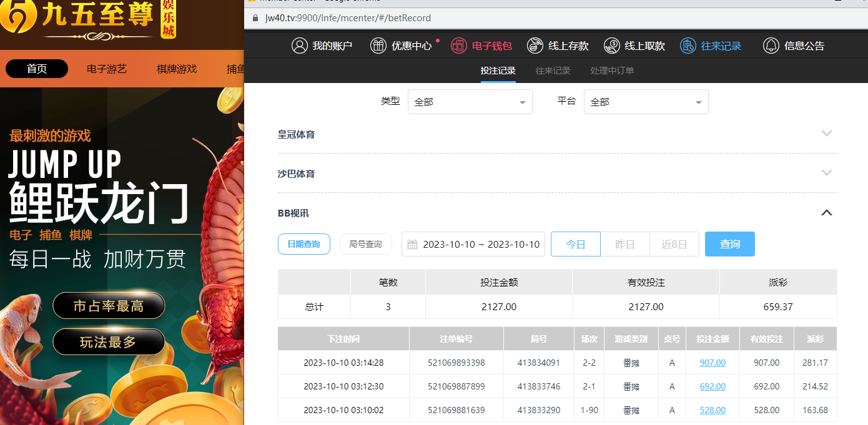The height and width of the screenshot is (425, 868).
Task: Open the 线上取款 menu item
Action: [634, 46]
